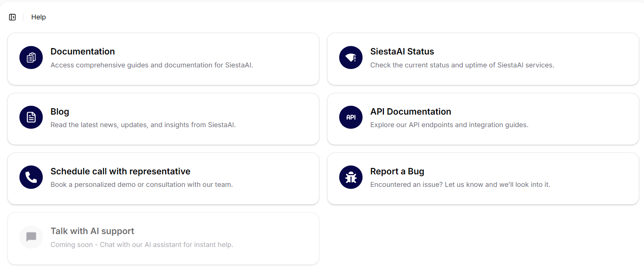The width and height of the screenshot is (644, 270).
Task: Click the phone icon for scheduling a call
Action: coord(31,177)
